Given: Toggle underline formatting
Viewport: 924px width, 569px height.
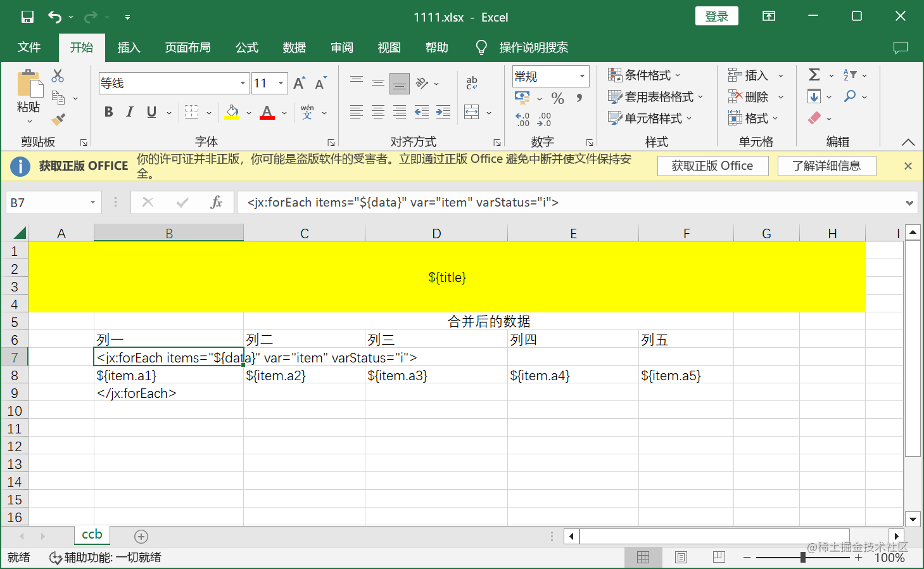Looking at the screenshot, I should [150, 112].
